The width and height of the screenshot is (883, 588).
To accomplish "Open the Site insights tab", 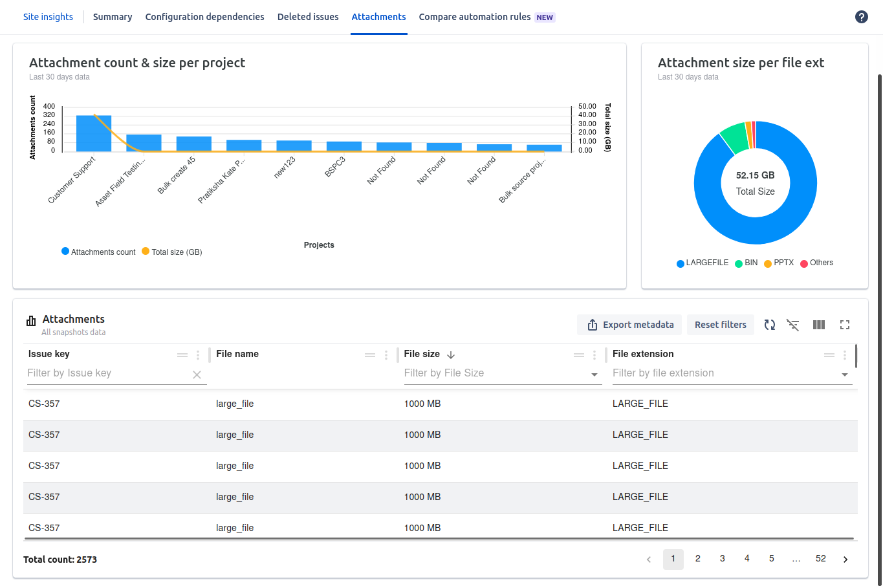I will 48,17.
